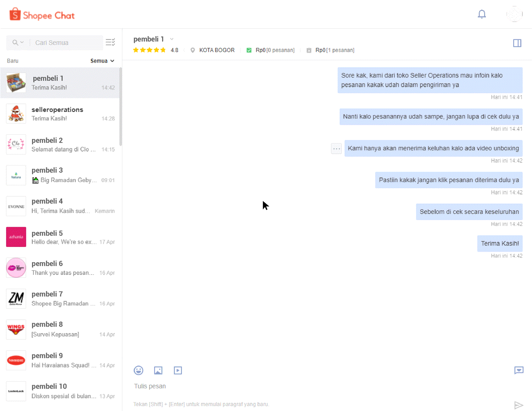This screenshot has height=411, width=532.
Task: Open the split-view panel icon top right
Action: point(517,43)
